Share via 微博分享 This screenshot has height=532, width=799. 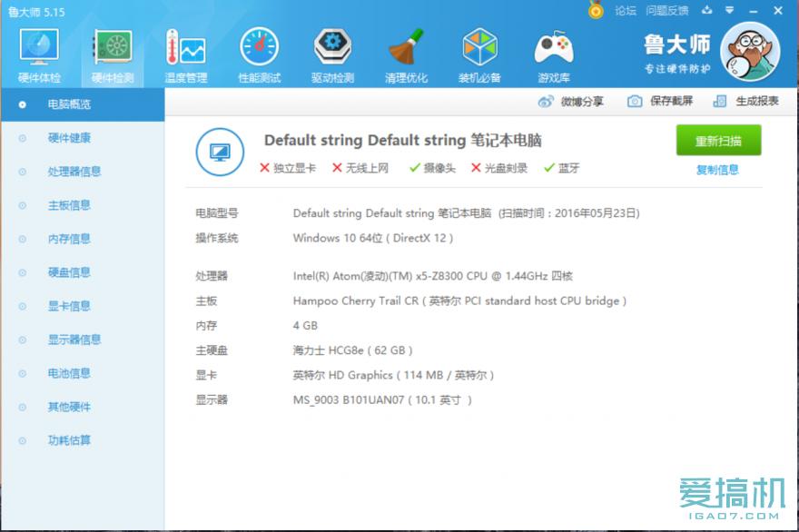click(571, 102)
